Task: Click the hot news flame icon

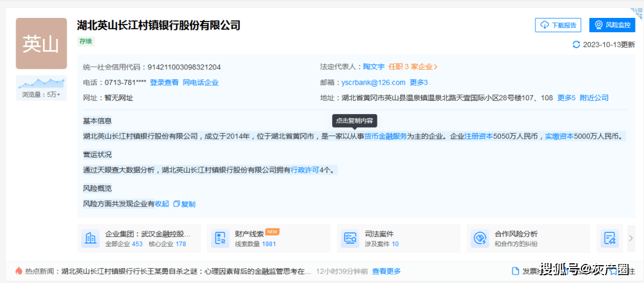Action: (x=18, y=271)
